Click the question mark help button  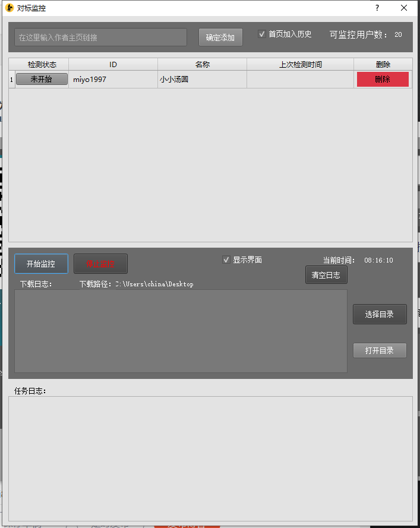coord(377,8)
